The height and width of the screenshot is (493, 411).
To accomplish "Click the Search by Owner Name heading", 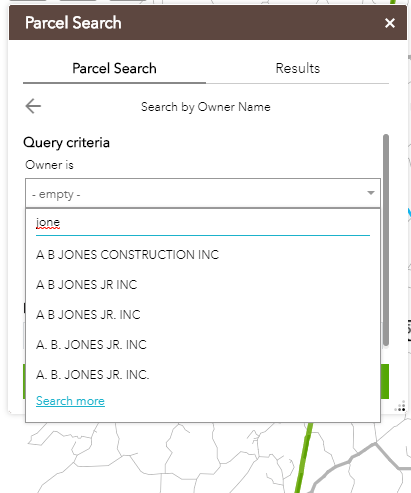I will click(206, 107).
